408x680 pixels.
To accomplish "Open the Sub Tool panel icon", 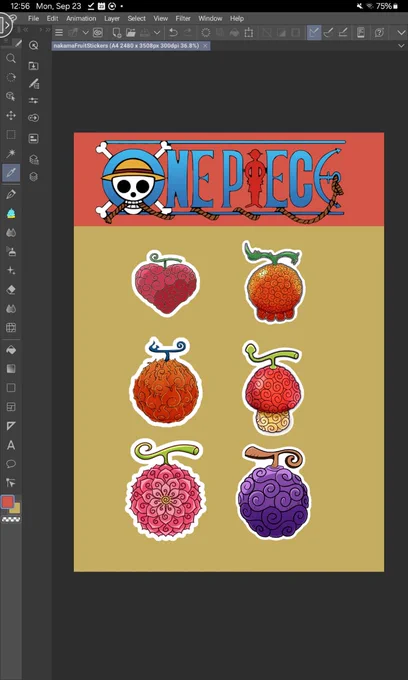I will point(33,83).
